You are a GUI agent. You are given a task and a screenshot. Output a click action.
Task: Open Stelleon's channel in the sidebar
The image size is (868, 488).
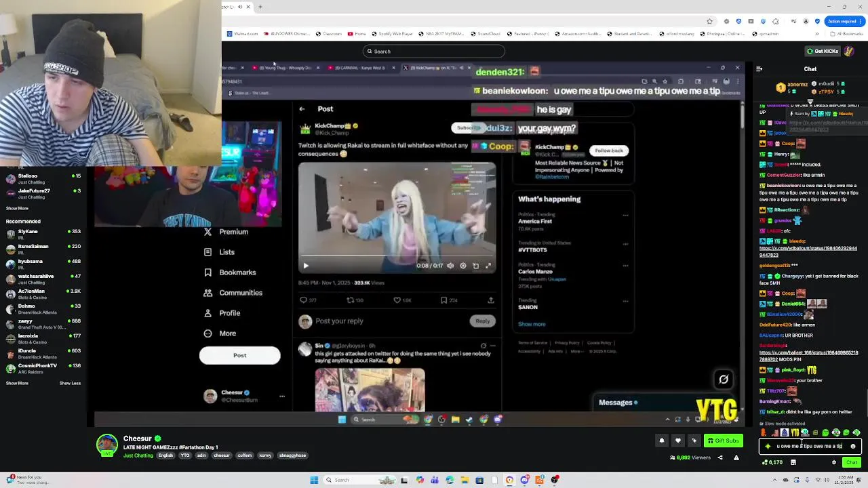pos(43,179)
